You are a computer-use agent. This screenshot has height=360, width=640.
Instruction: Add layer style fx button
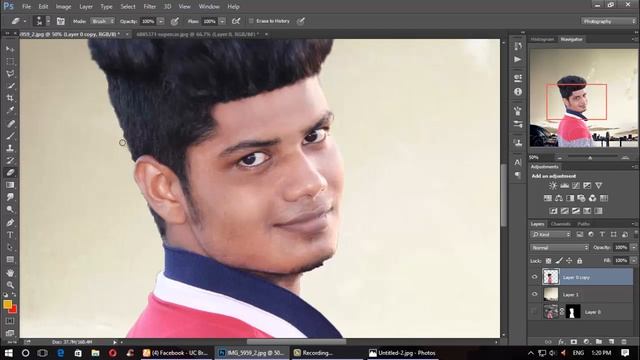click(x=561, y=342)
